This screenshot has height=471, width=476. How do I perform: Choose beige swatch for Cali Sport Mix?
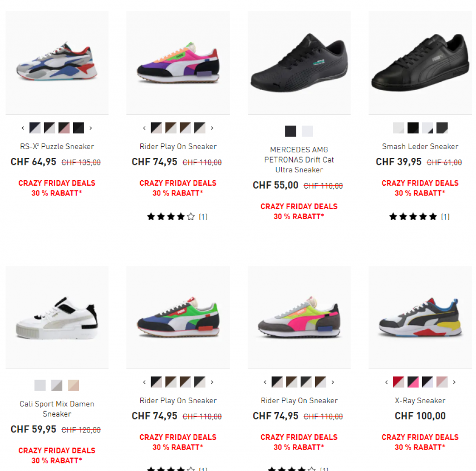point(73,385)
